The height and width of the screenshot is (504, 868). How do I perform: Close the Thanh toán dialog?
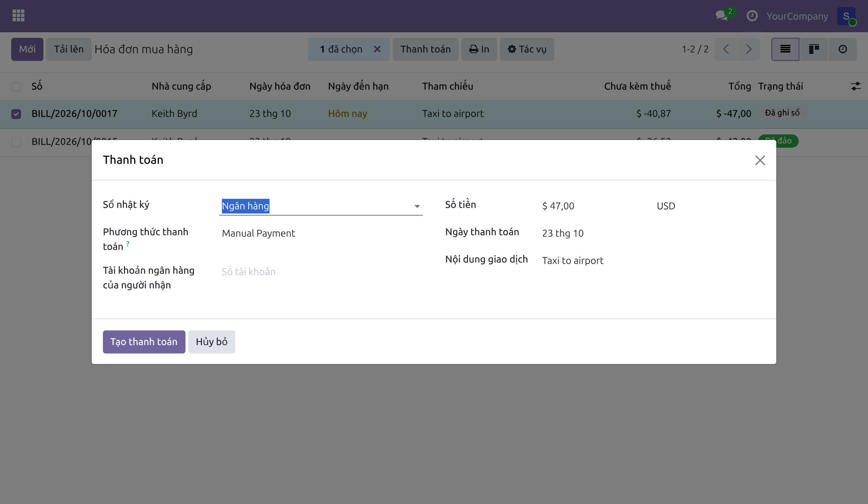pos(760,160)
